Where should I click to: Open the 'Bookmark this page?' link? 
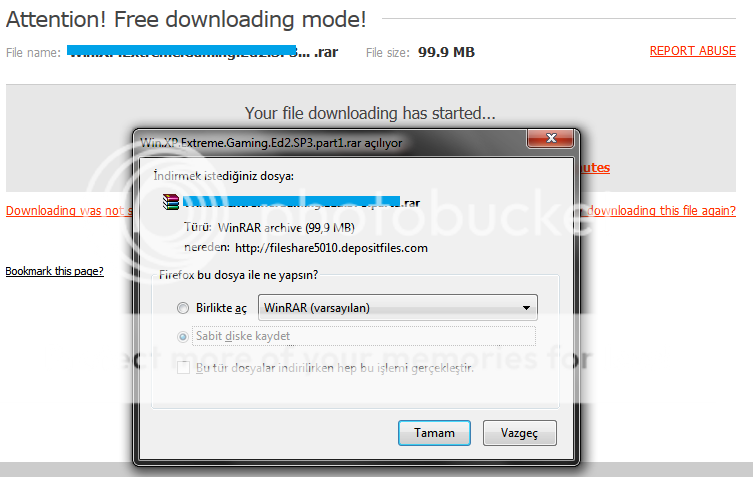pos(54,271)
